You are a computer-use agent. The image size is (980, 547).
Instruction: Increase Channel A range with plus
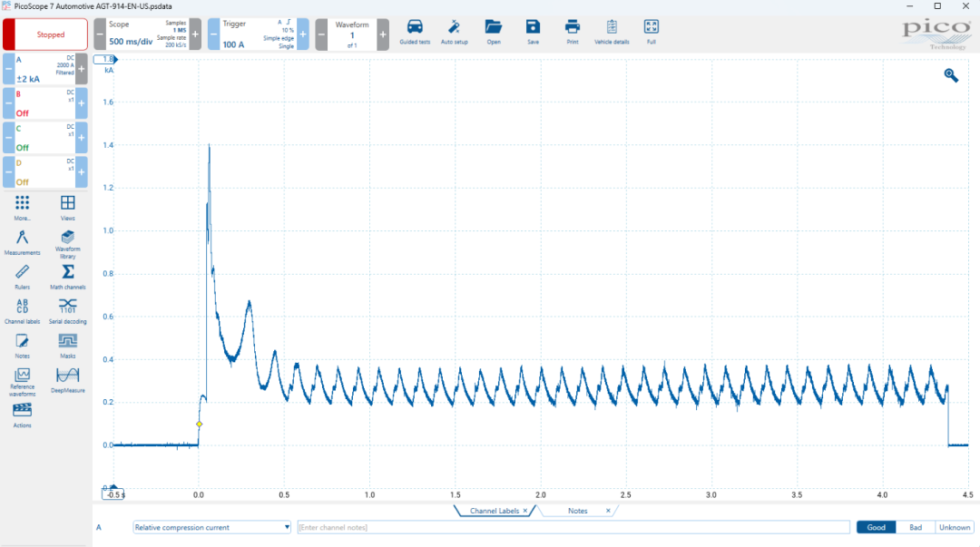[x=82, y=69]
